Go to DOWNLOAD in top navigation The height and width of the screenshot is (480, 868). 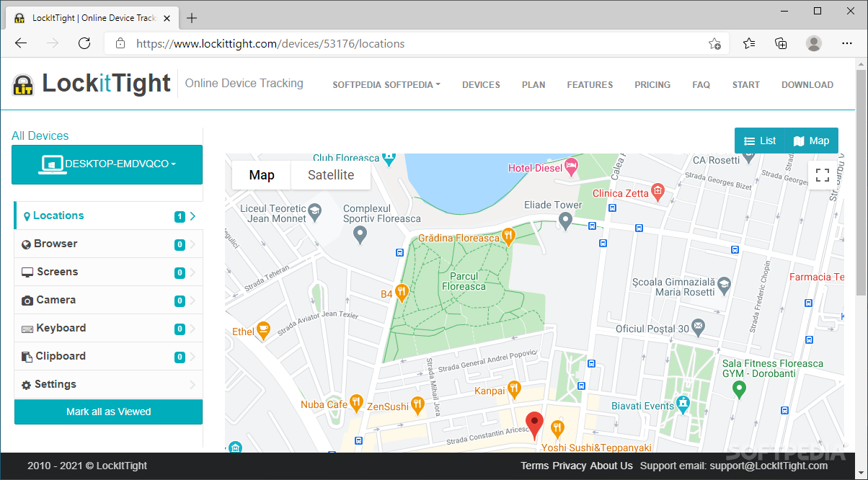807,84
